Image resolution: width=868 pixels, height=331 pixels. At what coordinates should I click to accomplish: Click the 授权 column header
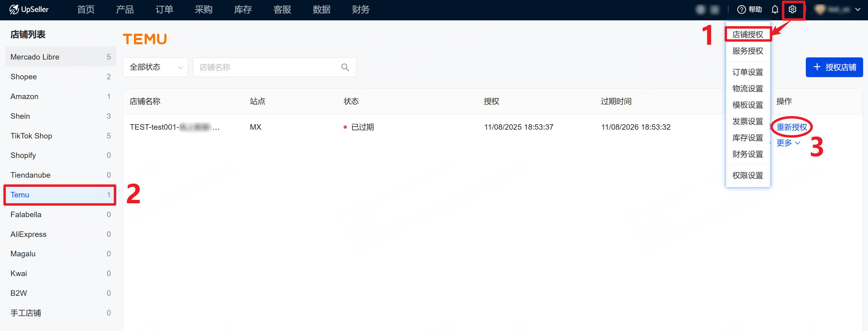[491, 101]
